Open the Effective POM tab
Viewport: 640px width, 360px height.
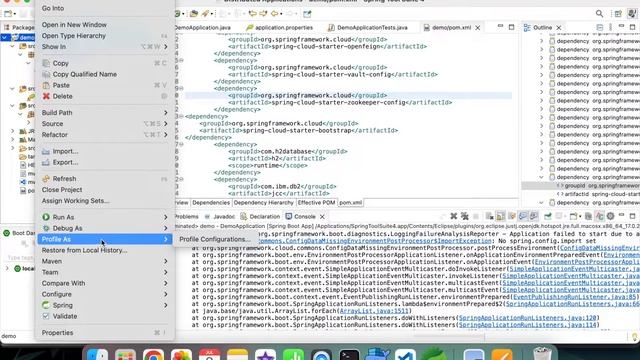pos(316,202)
